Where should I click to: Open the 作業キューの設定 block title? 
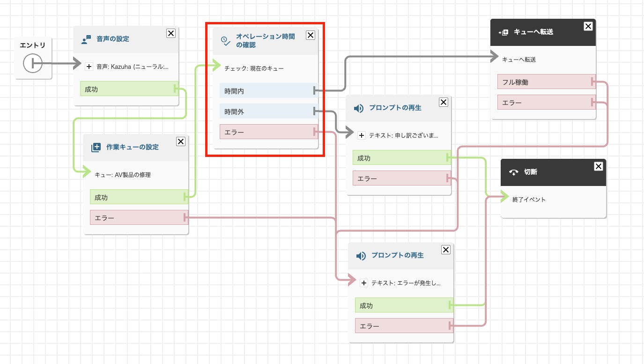133,147
